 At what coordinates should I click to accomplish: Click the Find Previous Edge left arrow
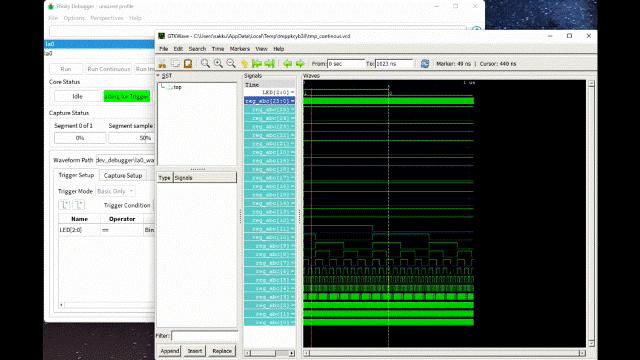tap(287, 64)
